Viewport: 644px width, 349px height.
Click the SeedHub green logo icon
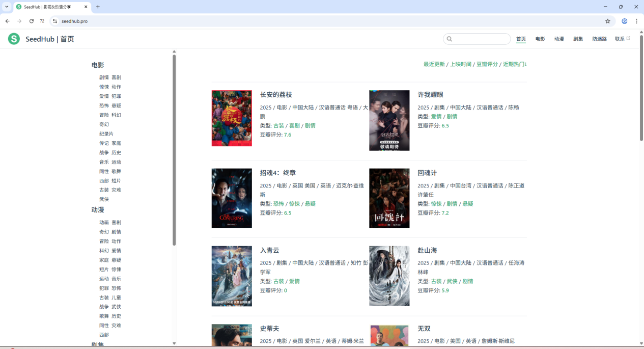click(14, 39)
